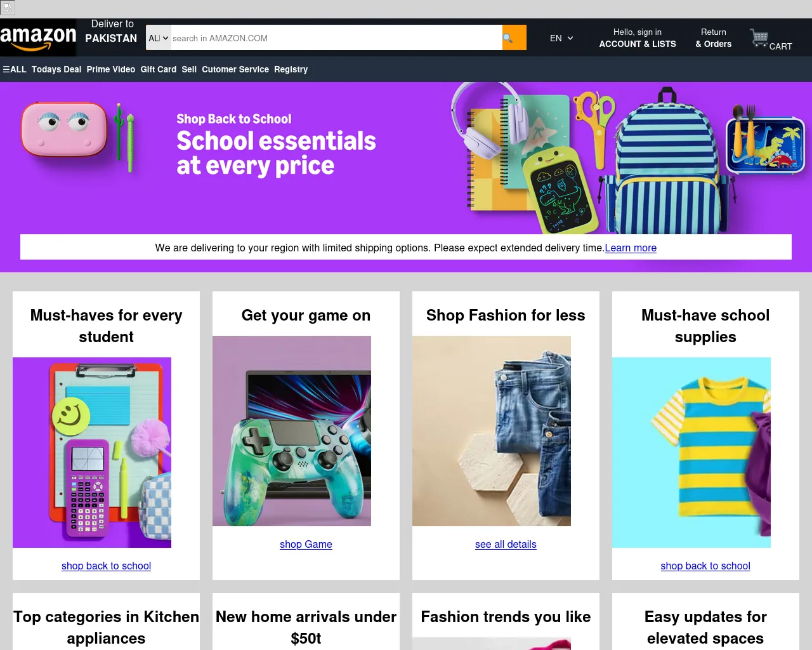Open the ☰ALL hamburger menu

click(x=15, y=69)
